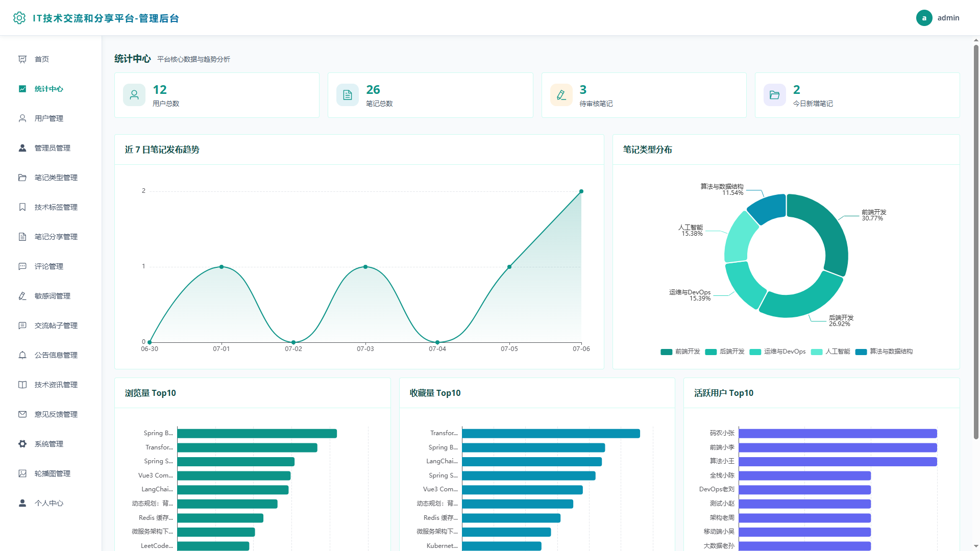Open the admin avatar in top bar

924,18
